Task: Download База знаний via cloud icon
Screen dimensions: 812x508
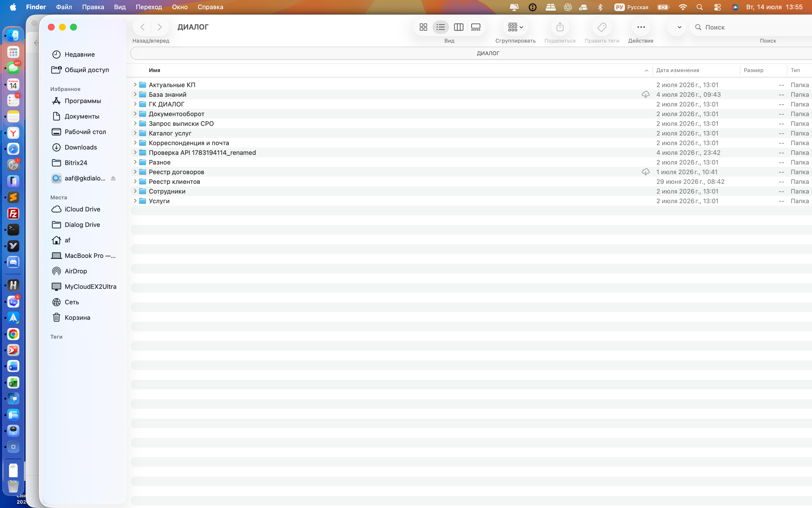Action: 645,95
